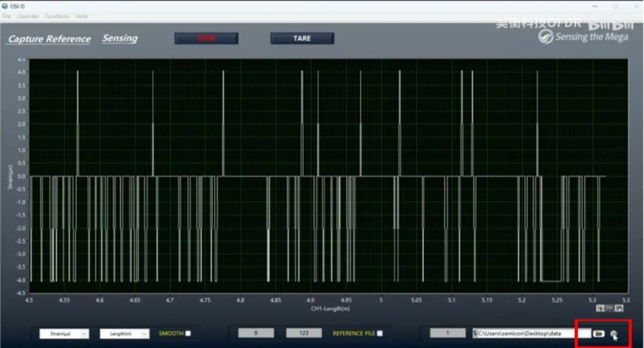This screenshot has width=644, height=348.
Task: Click the round record data button
Action: [x=614, y=334]
